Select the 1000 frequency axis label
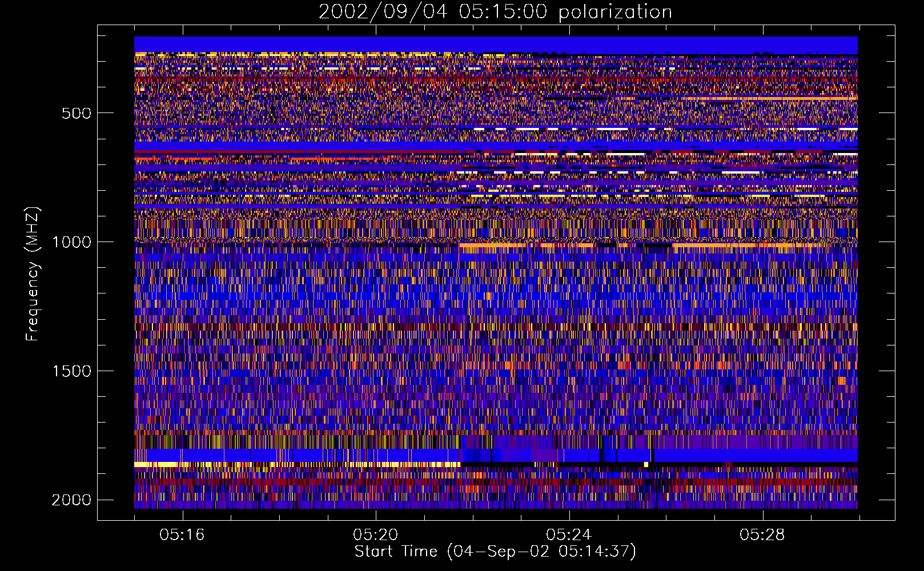The height and width of the screenshot is (571, 924). (x=71, y=242)
